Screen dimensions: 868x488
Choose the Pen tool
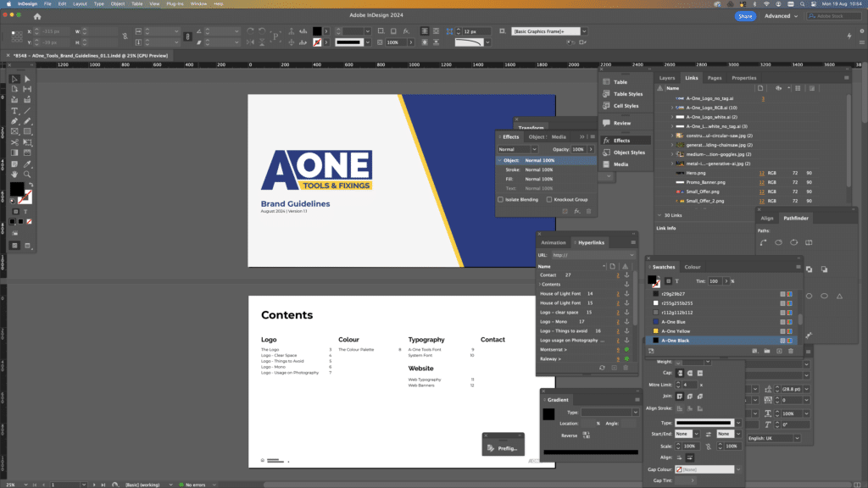click(x=14, y=121)
